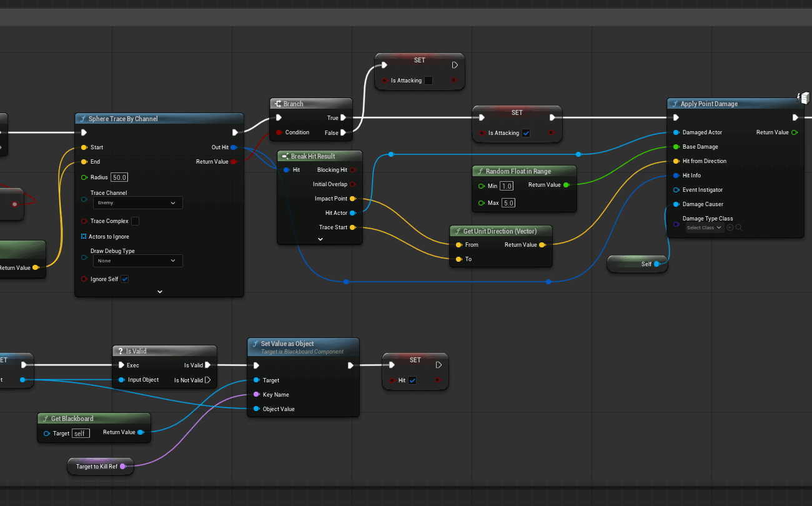Viewport: 812px width, 506px height.
Task: Use selected asset arrow for Damage Type
Action: (x=730, y=228)
